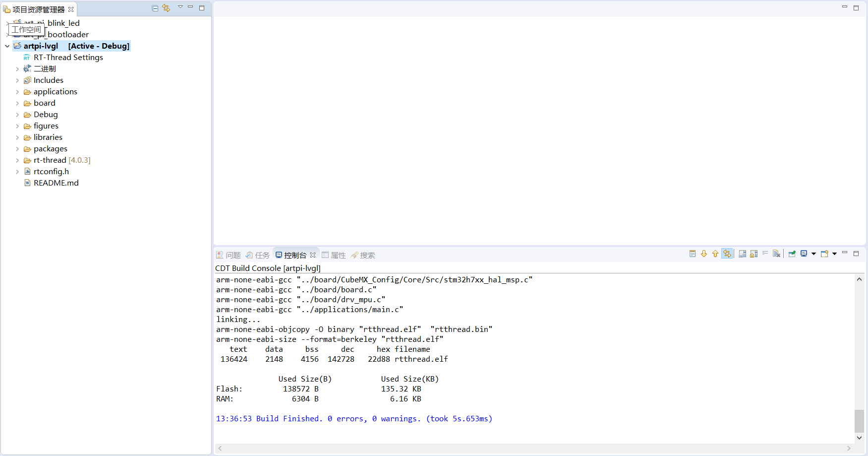This screenshot has height=456, width=868.
Task: Switch to the 搜索 search tab
Action: (363, 255)
